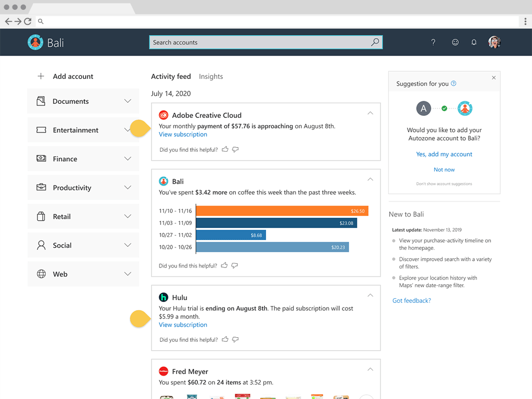Reload the page with browser refresh icon

click(28, 21)
